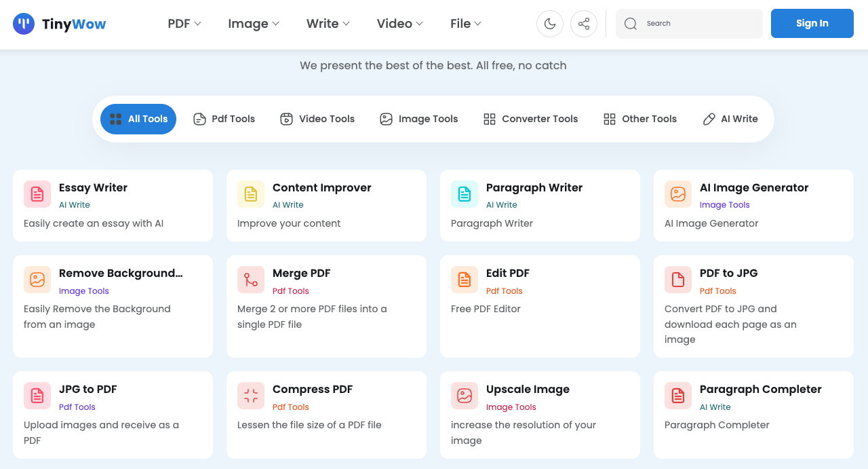
Task: Select the Converter Tools tab
Action: [x=530, y=119]
